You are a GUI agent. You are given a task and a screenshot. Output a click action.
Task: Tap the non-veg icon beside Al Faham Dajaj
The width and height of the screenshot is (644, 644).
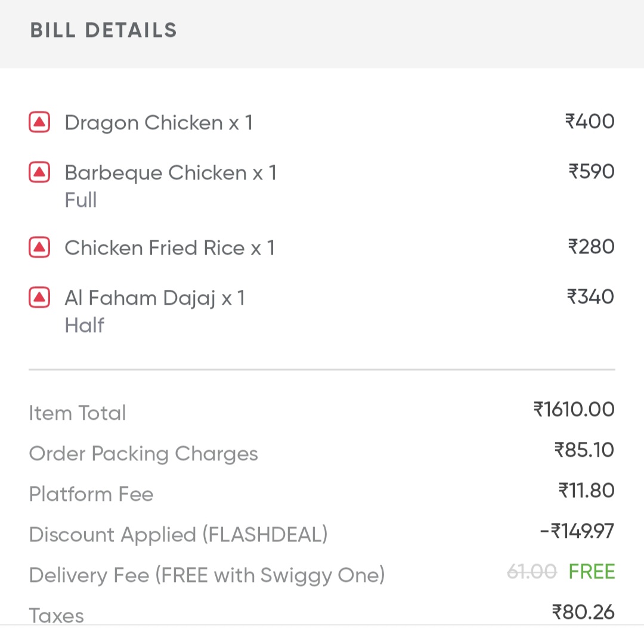[39, 297]
